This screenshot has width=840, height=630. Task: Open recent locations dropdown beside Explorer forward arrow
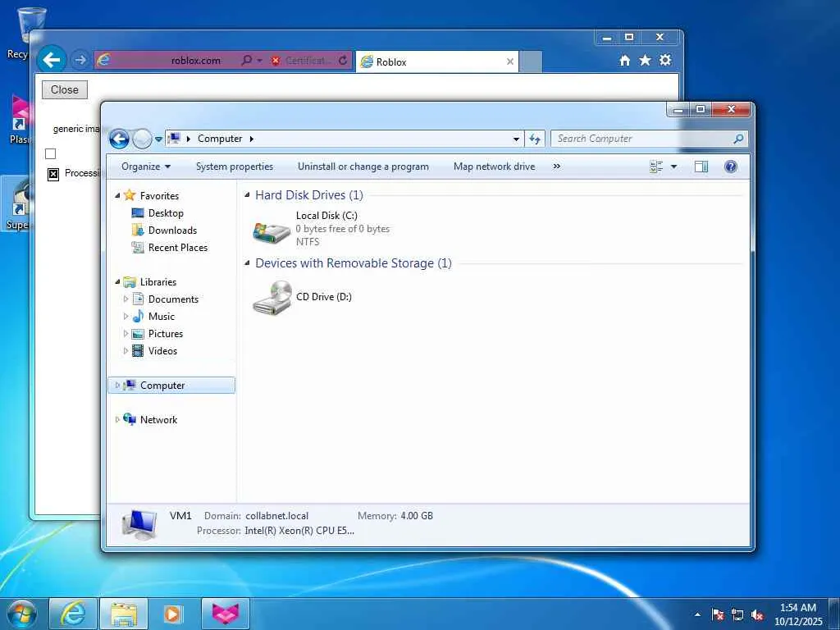(x=158, y=139)
